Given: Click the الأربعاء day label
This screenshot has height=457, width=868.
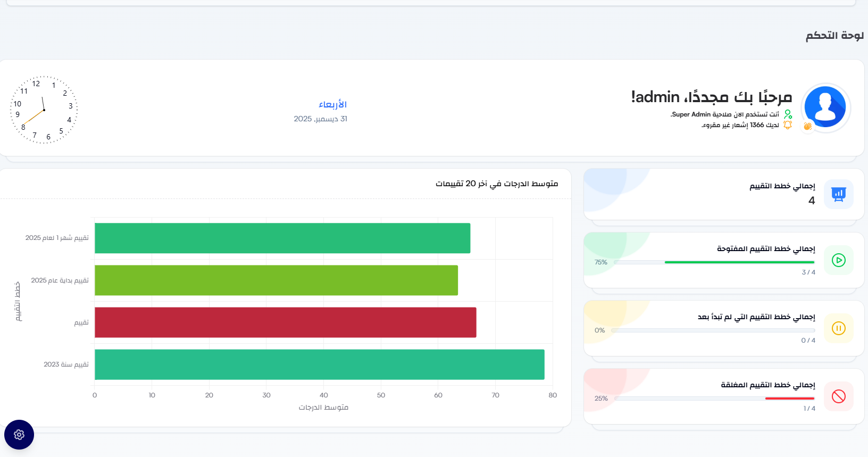Looking at the screenshot, I should 332,104.
